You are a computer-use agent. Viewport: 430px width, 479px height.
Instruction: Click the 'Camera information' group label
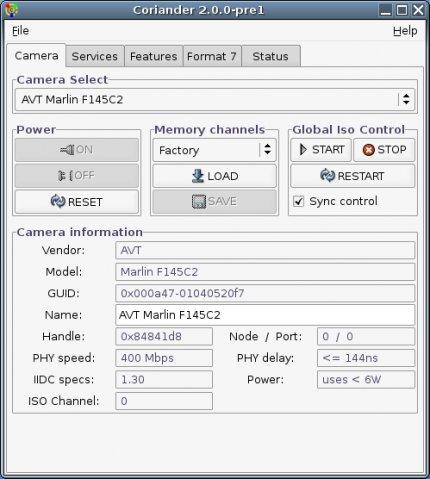coord(80,232)
